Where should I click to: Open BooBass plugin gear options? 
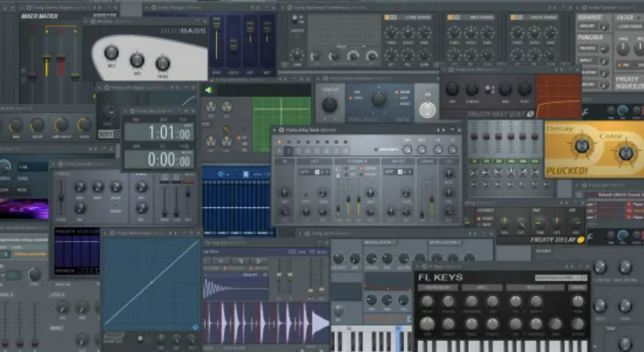coord(93,21)
